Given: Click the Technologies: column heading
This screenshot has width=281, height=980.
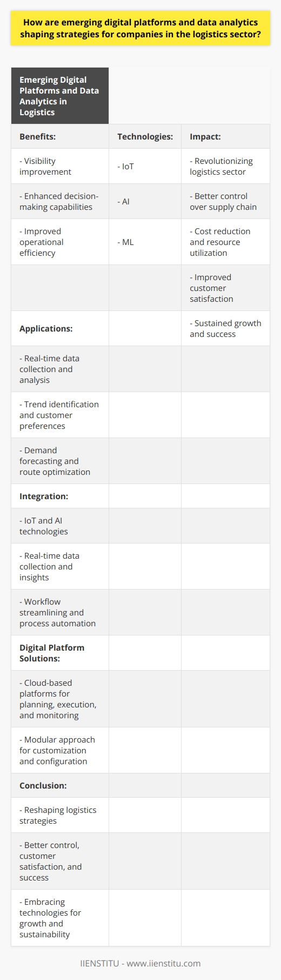Looking at the screenshot, I should coord(145,136).
